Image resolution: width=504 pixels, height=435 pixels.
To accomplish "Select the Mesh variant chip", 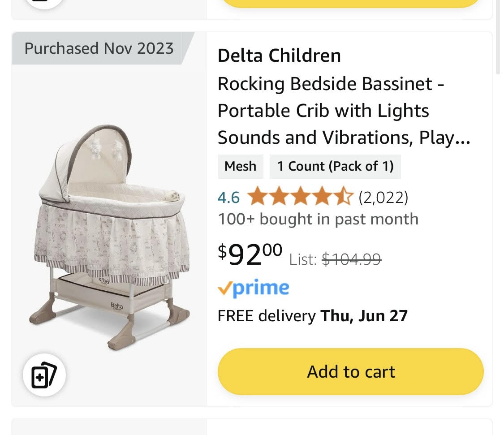I will [x=240, y=166].
